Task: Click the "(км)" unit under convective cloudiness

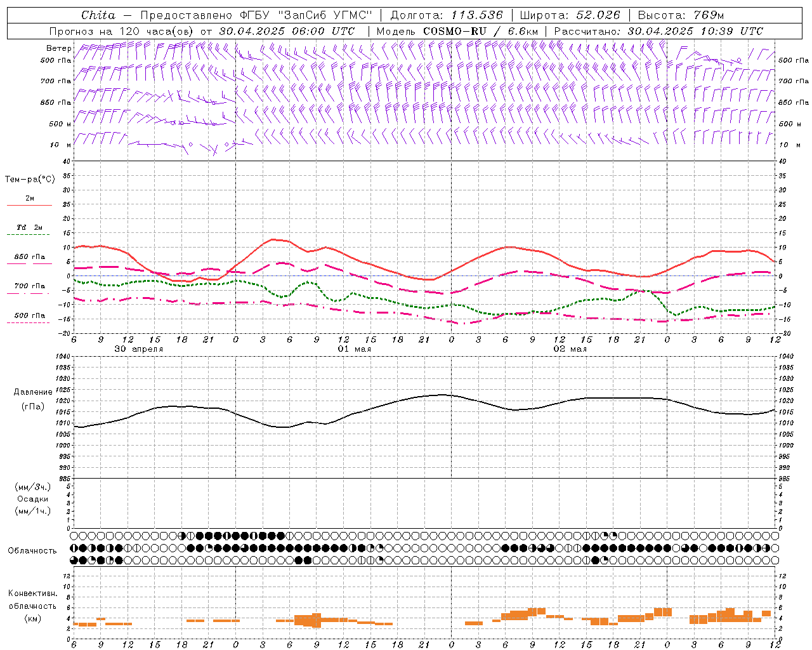Action: pos(33,618)
